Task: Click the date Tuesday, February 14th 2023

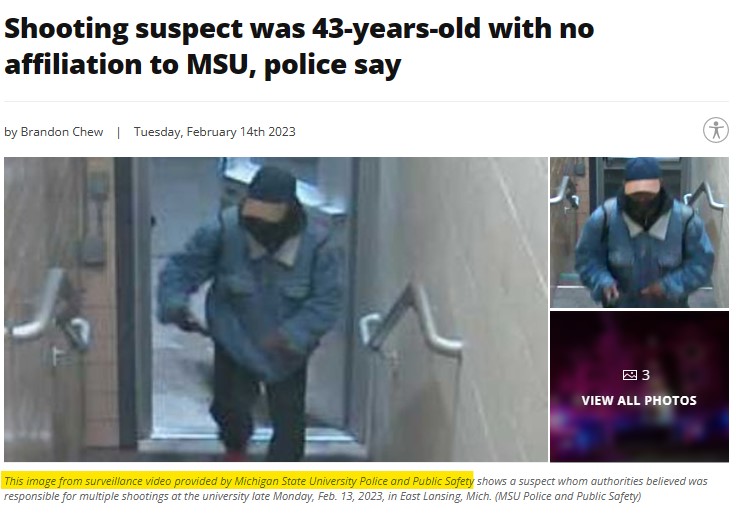Action: 214,132
